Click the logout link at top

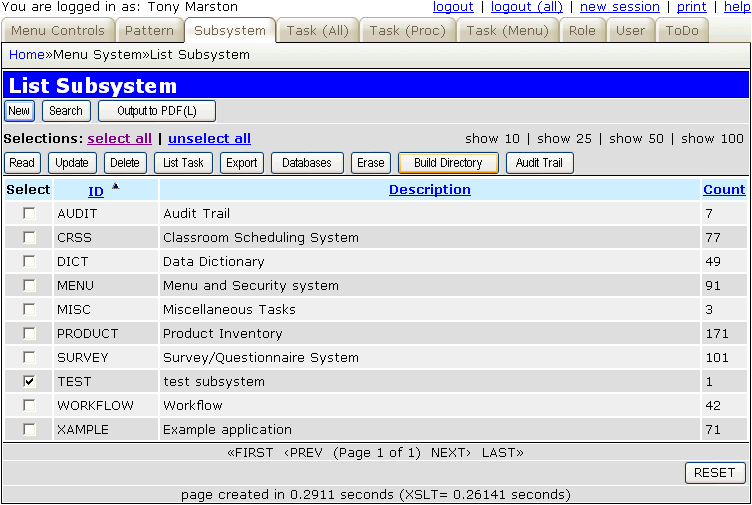[453, 7]
